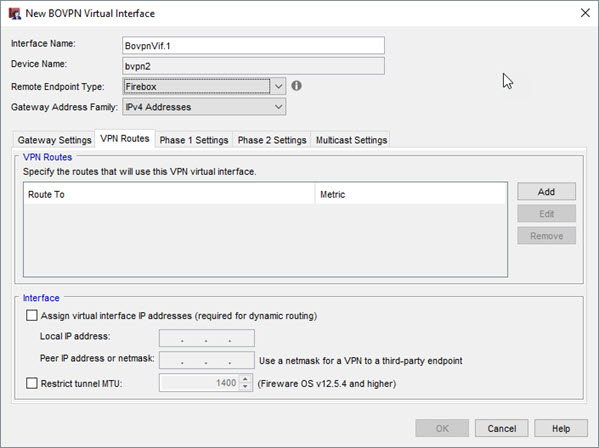Decrease the tunnel MTU value
The width and height of the screenshot is (599, 448).
point(245,387)
